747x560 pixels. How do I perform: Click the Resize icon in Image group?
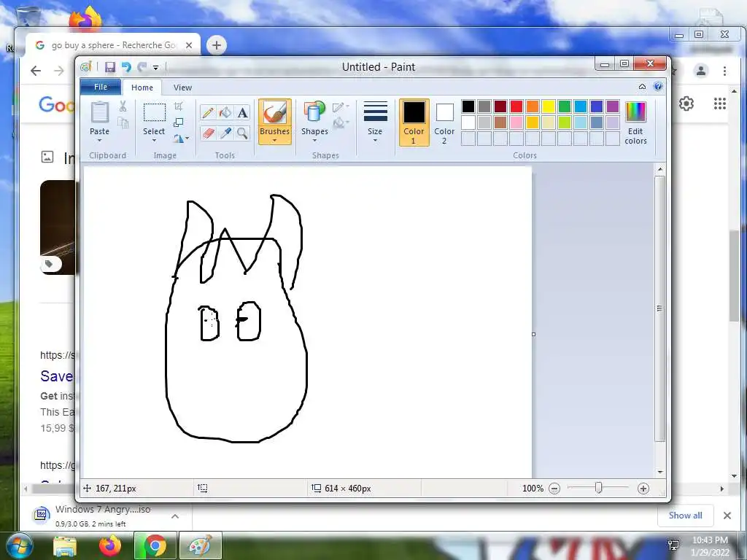(x=179, y=122)
